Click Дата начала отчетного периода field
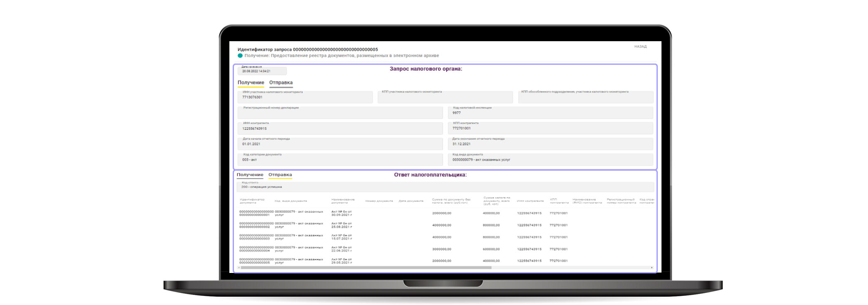The width and height of the screenshot is (868, 305). pyautogui.click(x=340, y=144)
